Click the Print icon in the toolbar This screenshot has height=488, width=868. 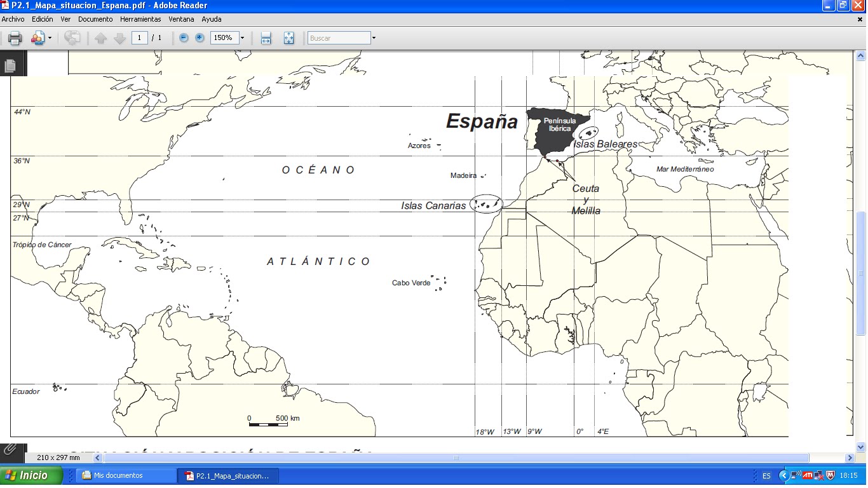pos(15,38)
